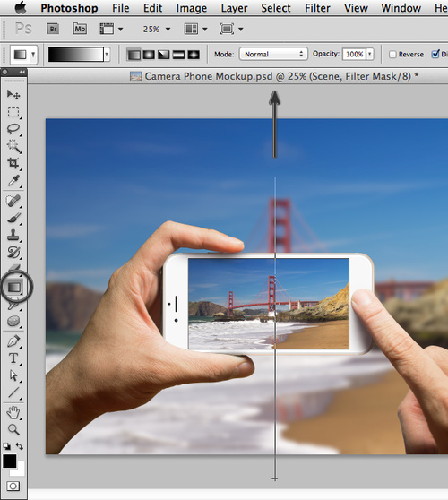Click the black foreground color swatch
The width and height of the screenshot is (448, 500).
pyautogui.click(x=10, y=461)
